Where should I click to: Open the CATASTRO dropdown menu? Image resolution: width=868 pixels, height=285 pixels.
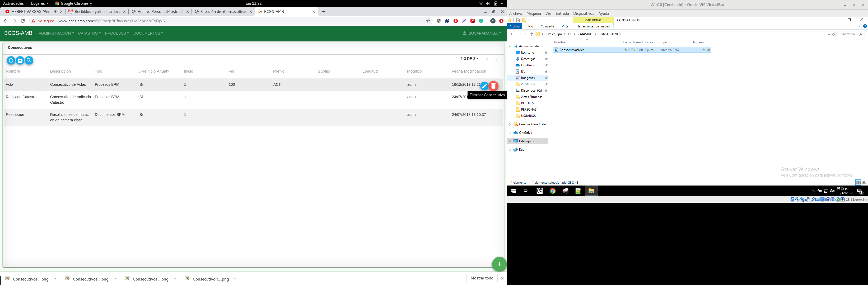point(89,33)
